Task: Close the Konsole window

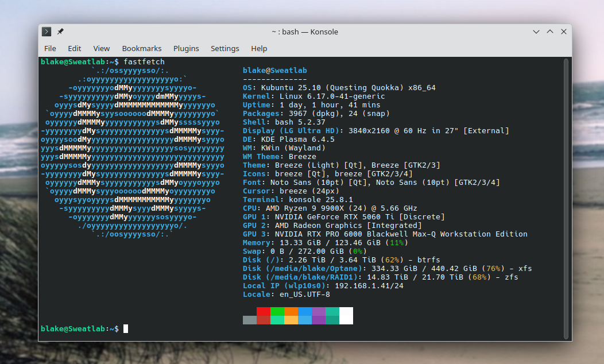Action: click(x=564, y=32)
